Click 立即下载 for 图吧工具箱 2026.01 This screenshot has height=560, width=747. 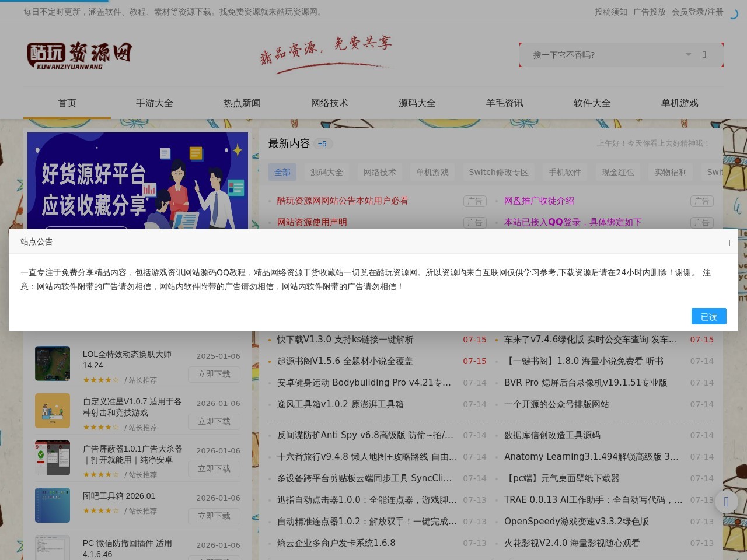[214, 516]
